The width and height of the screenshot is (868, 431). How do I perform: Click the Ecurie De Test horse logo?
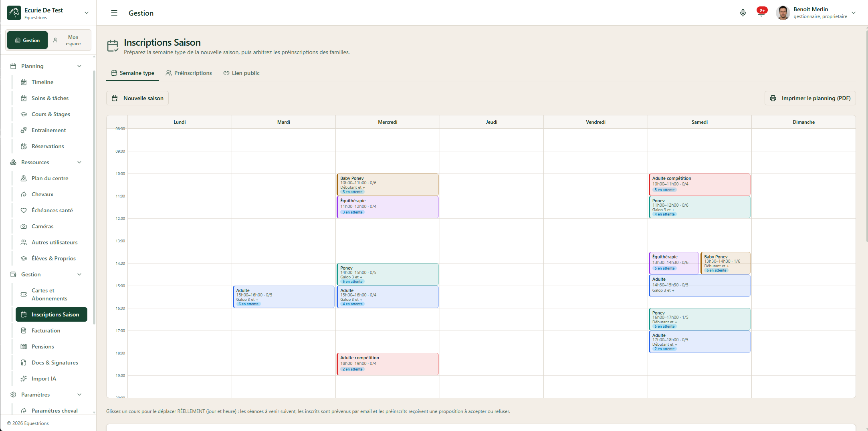[x=14, y=13]
